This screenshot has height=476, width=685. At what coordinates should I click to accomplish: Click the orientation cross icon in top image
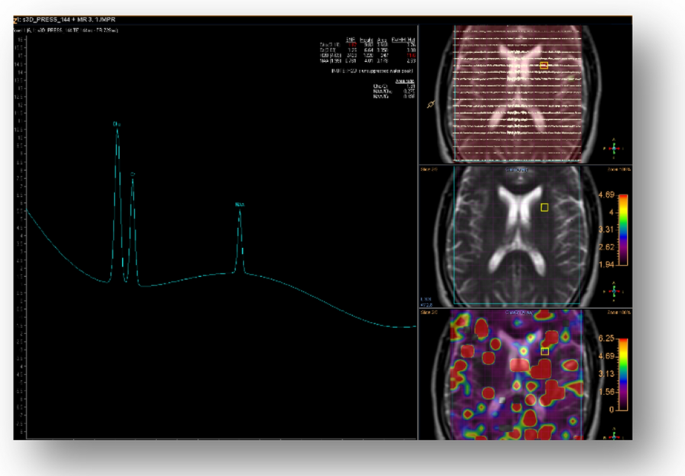(x=611, y=146)
